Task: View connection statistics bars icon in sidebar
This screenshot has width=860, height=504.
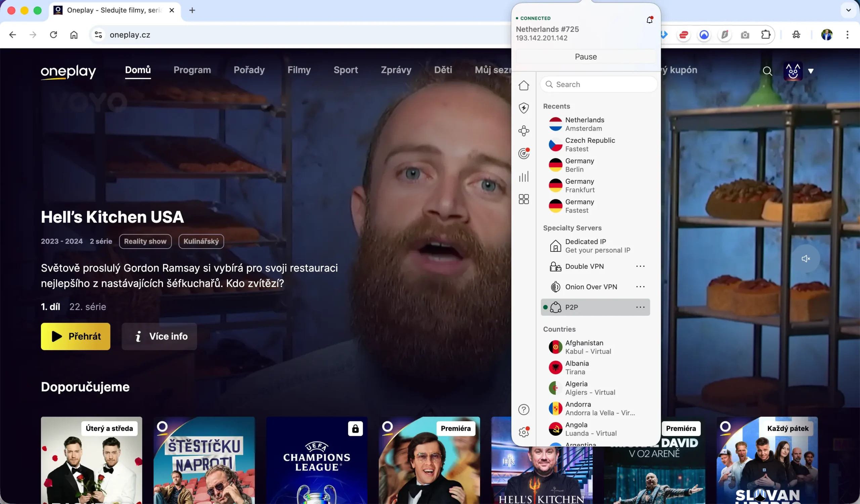Action: tap(524, 176)
